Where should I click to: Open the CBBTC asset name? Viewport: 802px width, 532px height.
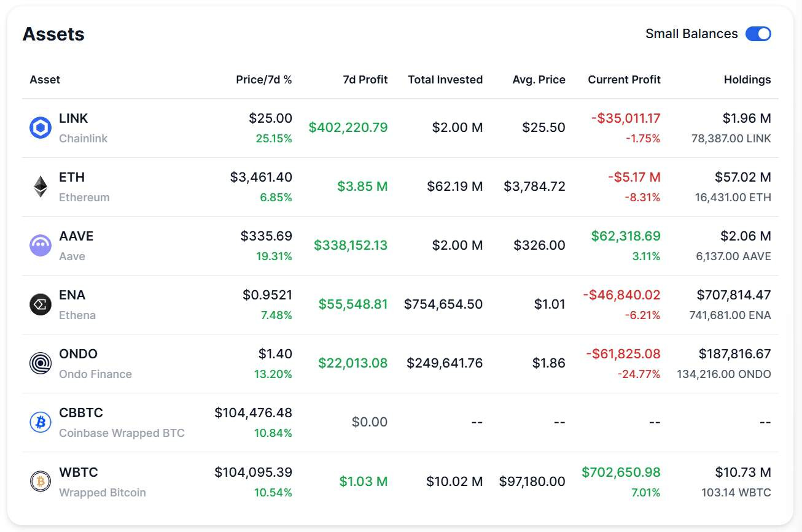[x=81, y=412]
